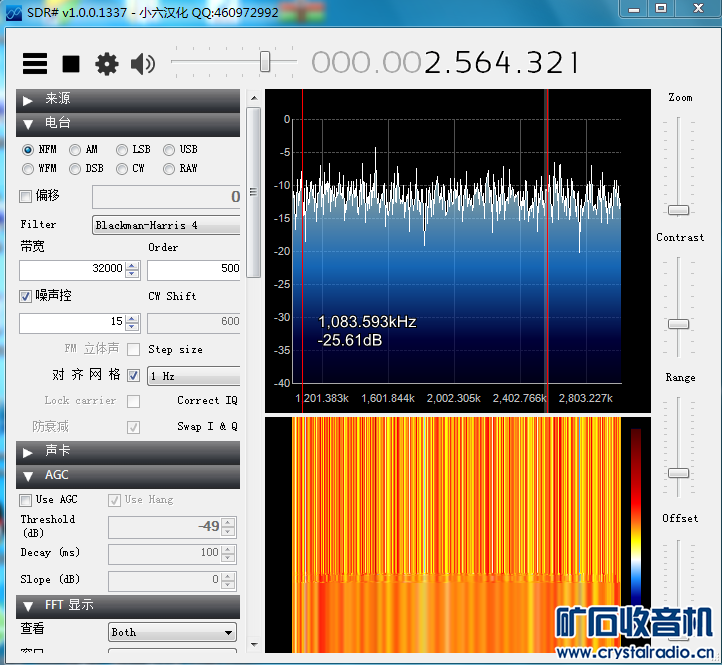Viewport: 722px width, 665px height.
Task: Open the Step size dropdown 1 Hz
Action: [194, 376]
